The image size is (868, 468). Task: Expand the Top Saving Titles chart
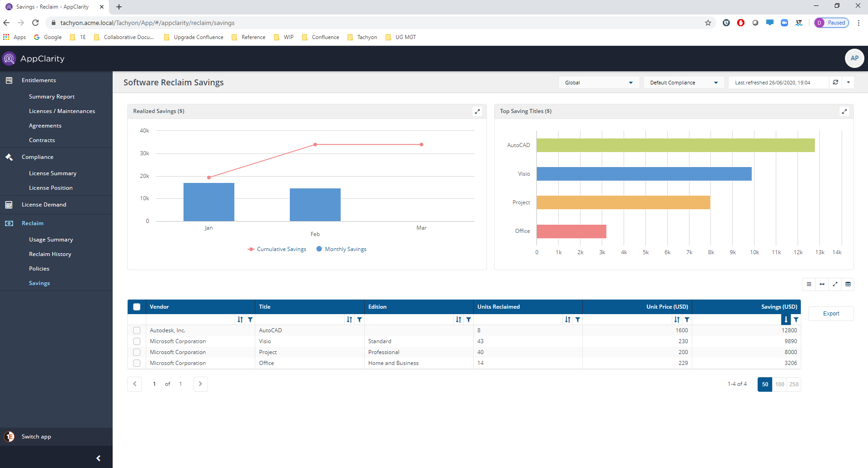pos(844,111)
